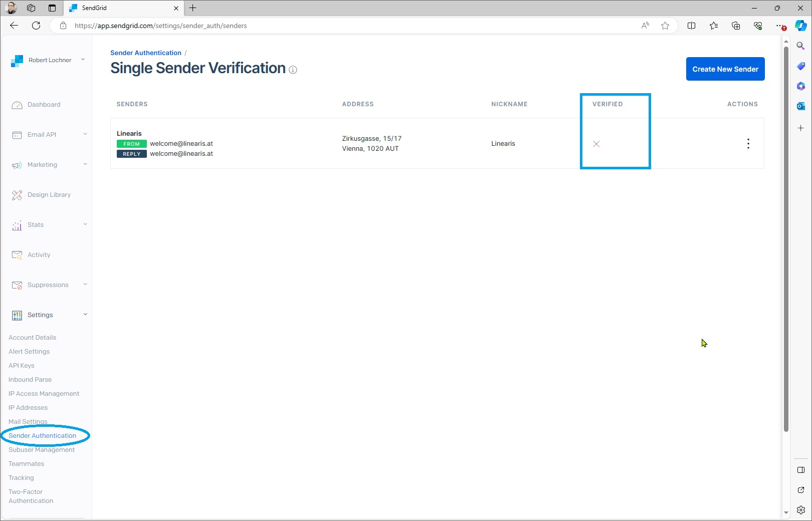The width and height of the screenshot is (812, 521).
Task: Open the tab actions menu icon
Action: pos(52,8)
